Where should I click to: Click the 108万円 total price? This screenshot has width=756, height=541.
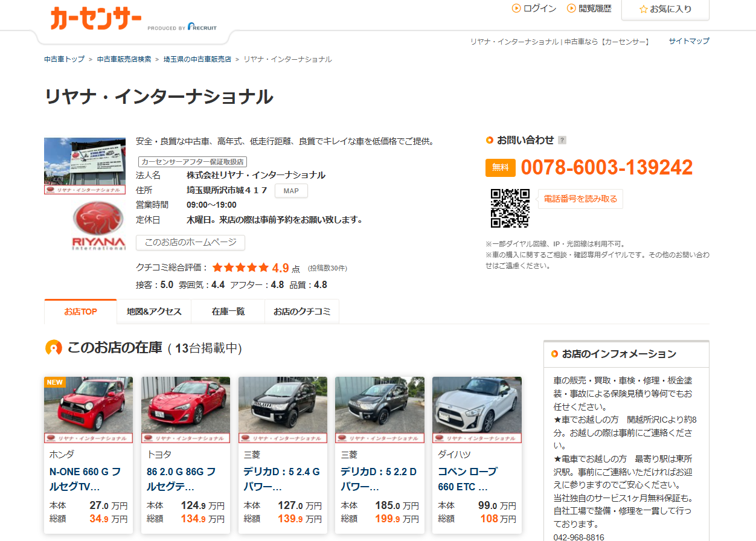(498, 519)
